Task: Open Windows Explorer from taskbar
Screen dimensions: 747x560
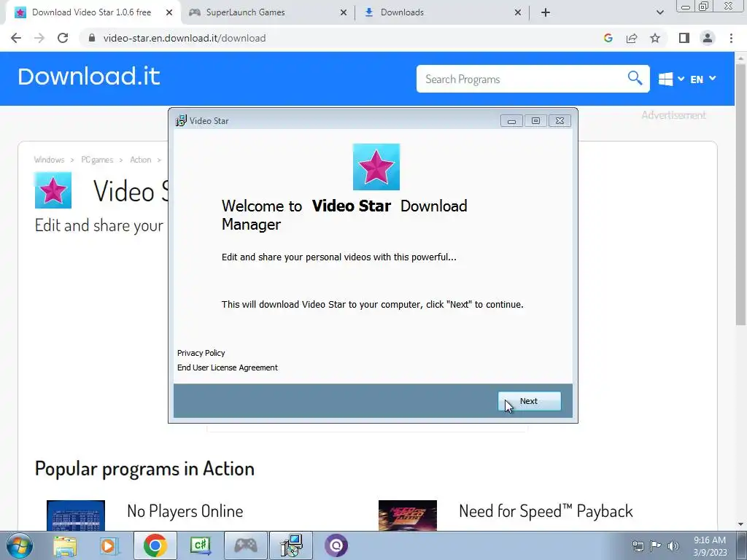Action: pyautogui.click(x=65, y=545)
